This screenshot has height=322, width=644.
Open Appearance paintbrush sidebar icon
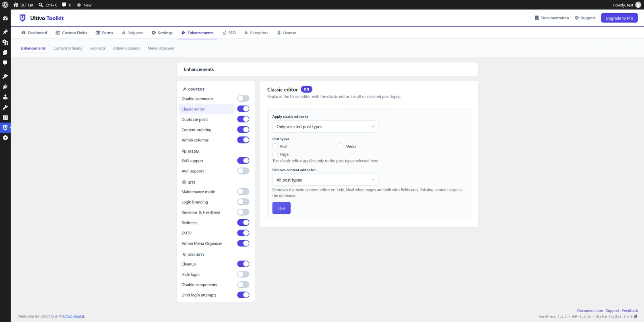(x=5, y=76)
